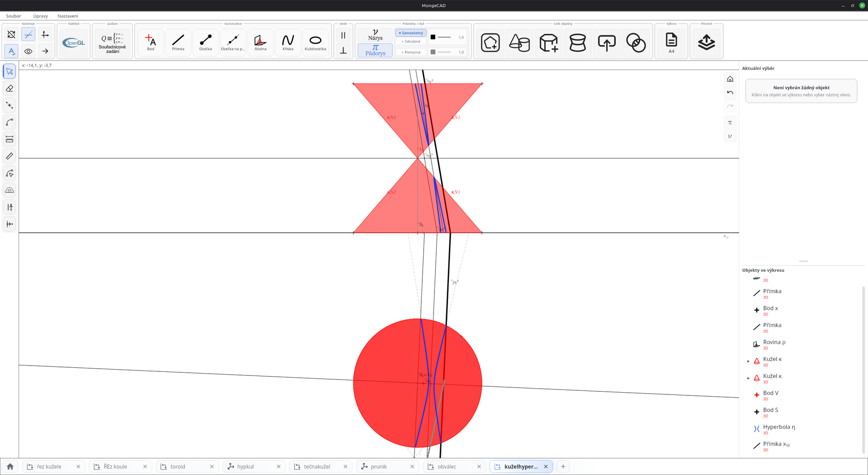
Task: Click the undo arrow beside canvas
Action: [x=730, y=93]
